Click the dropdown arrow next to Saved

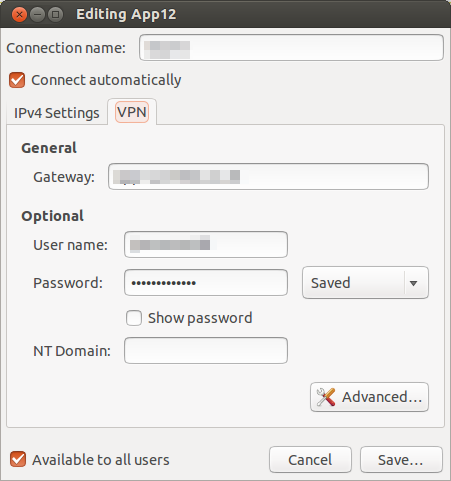414,283
